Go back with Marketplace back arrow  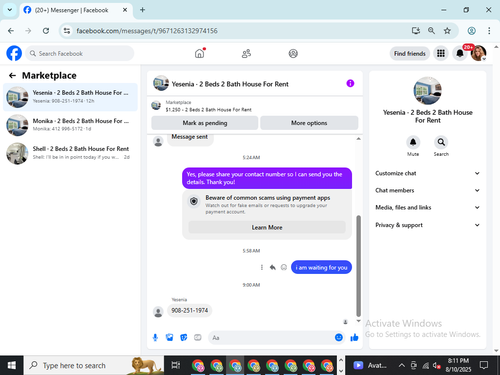[x=12, y=76]
